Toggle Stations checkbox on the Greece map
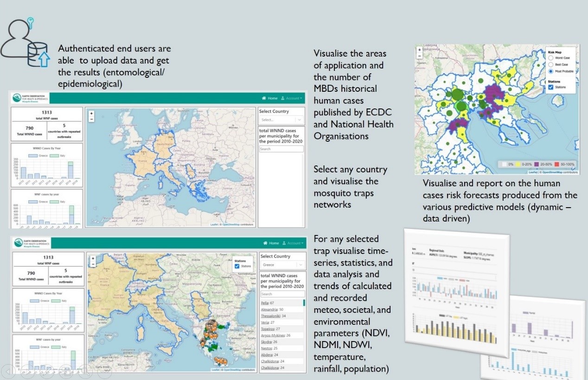 click(238, 266)
